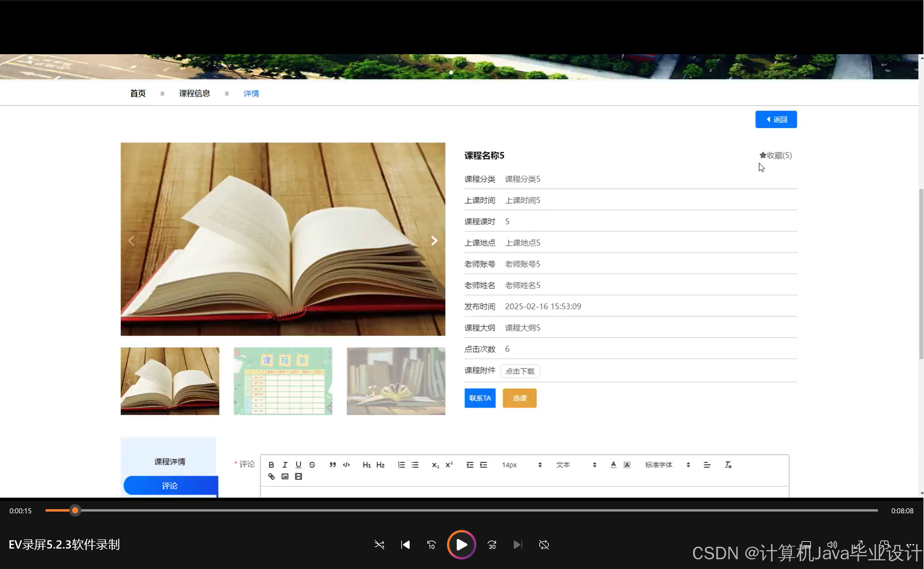Go to 课程信息 in the breadcrumb
Viewport: 924px width, 569px height.
(194, 93)
